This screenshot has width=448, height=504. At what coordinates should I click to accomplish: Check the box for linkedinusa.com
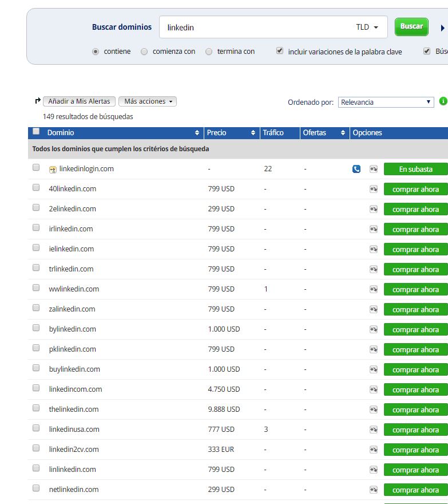point(36,428)
